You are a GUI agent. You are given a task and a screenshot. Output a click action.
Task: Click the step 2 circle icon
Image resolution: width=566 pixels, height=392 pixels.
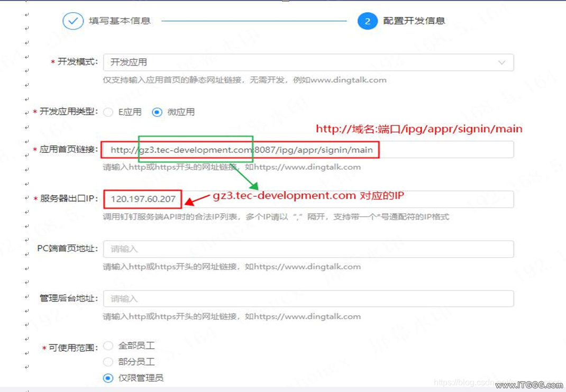point(367,21)
